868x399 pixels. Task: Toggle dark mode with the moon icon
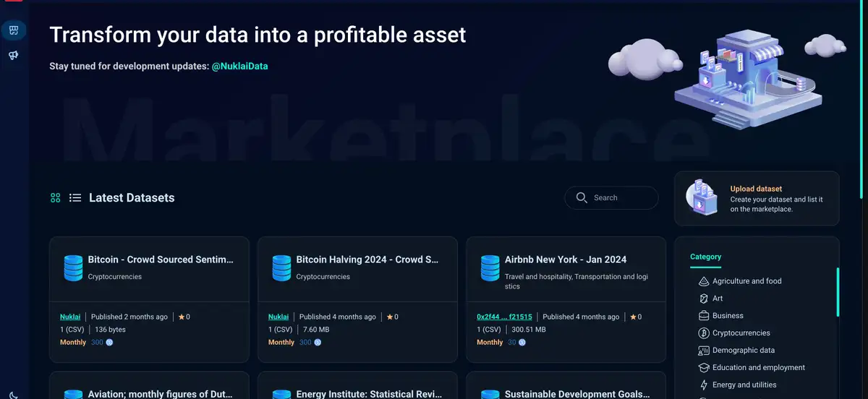[x=14, y=394]
